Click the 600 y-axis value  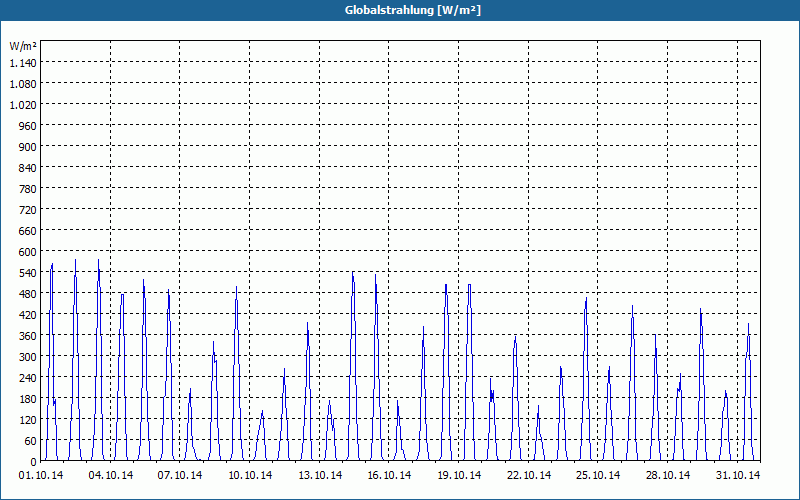(x=28, y=252)
